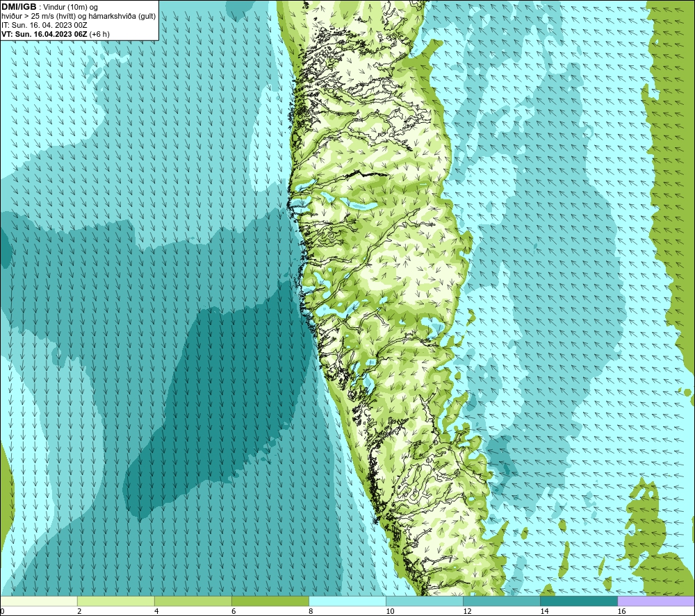Click the "16" scale label

pos(621,611)
